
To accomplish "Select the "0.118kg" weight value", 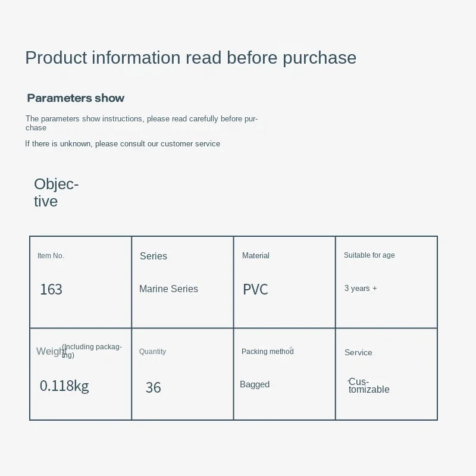I will (x=64, y=386).
